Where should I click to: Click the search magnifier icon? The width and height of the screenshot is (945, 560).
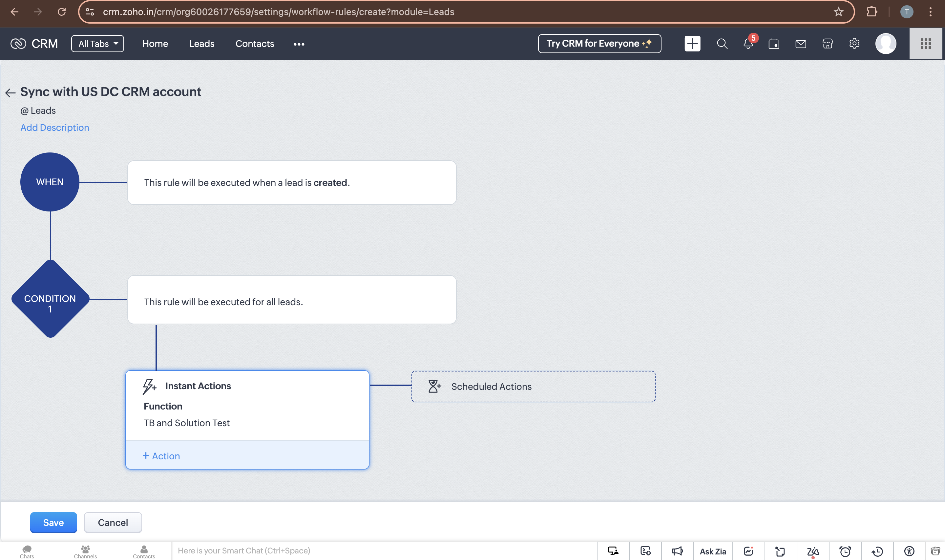[x=722, y=44]
